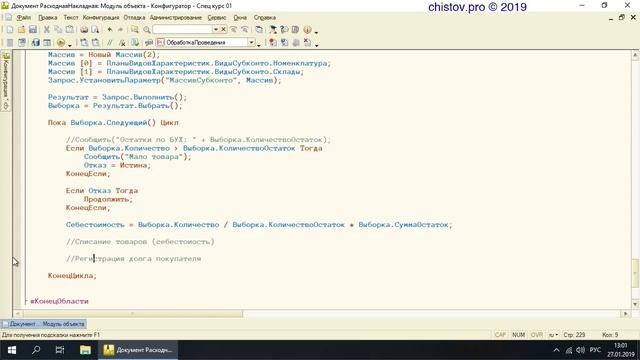Open the Правка menu
This screenshot has height=360, width=640.
coord(48,18)
